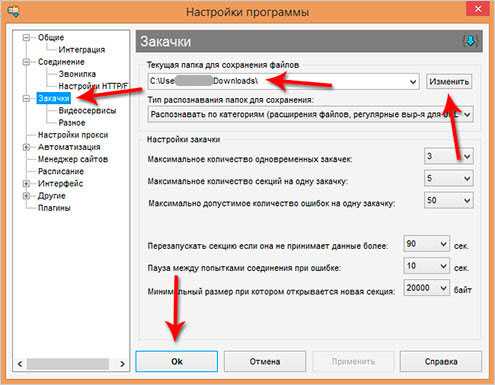Expand the Интерфейс tree node
Image resolution: width=495 pixels, height=385 pixels.
coord(26,184)
